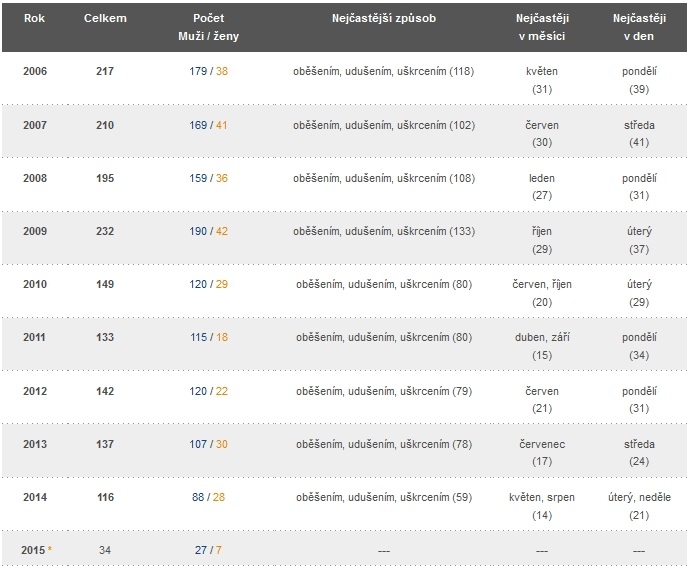Click the "Rok" column header
Viewport: 691px width, 586px height.
pos(35,19)
